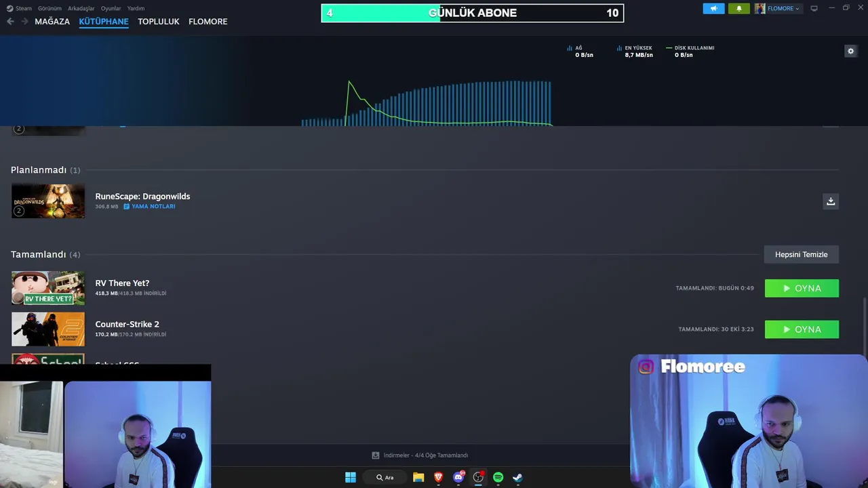Click the RuneScape: Dragonwilds thumbnail
Image resolution: width=868 pixels, height=488 pixels.
point(48,201)
